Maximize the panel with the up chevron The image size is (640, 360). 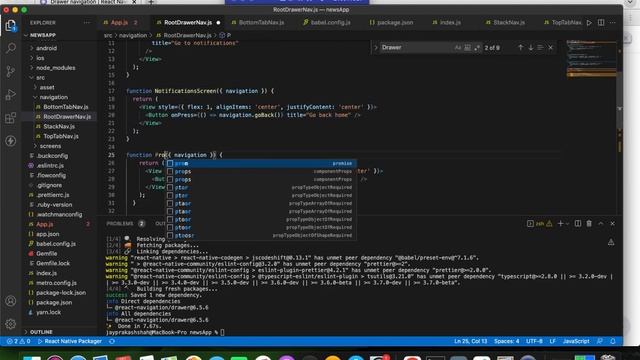pos(601,224)
